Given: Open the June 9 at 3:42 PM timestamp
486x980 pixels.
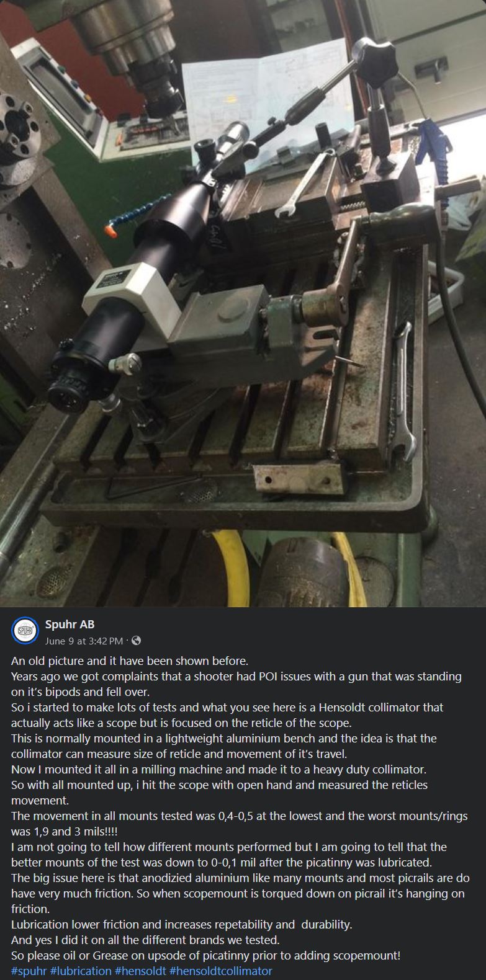Looking at the screenshot, I should (84, 641).
